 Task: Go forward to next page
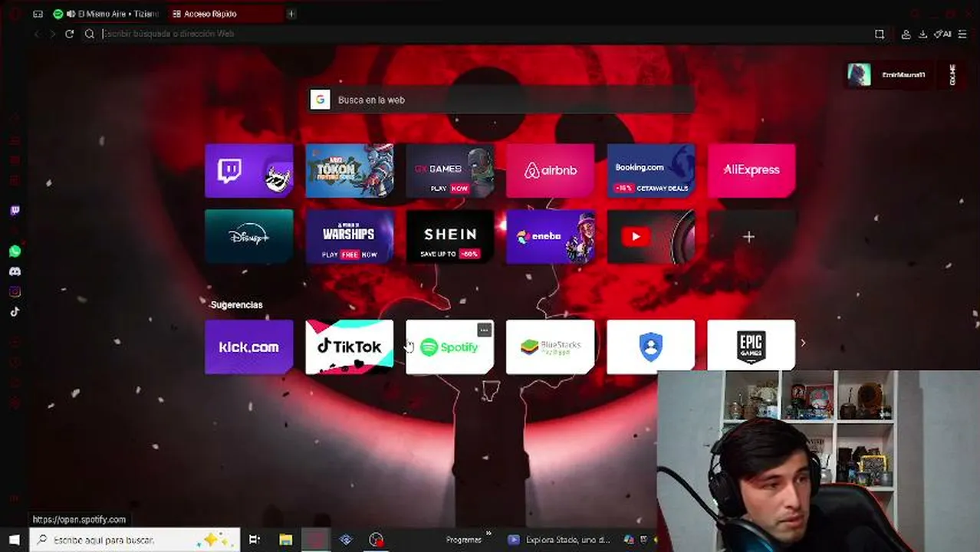[53, 34]
